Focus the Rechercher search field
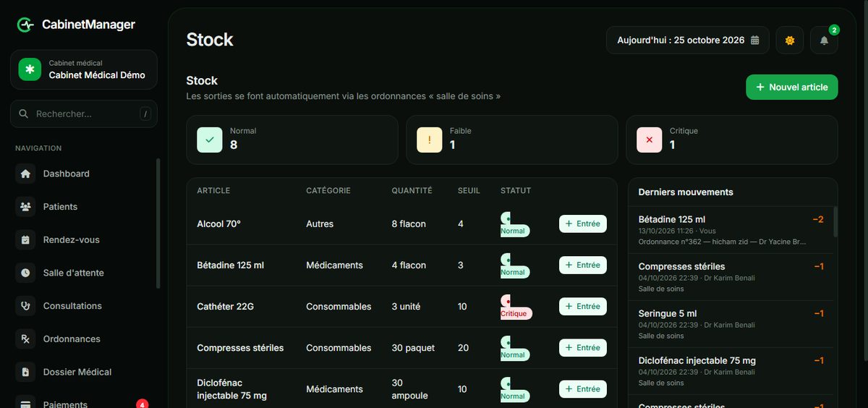 pos(84,114)
